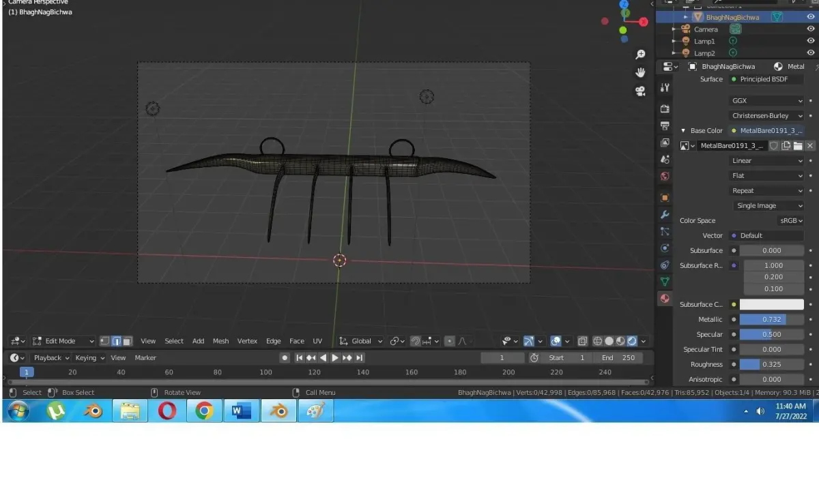Open the Vertex menu
The width and height of the screenshot is (819, 504).
247,341
